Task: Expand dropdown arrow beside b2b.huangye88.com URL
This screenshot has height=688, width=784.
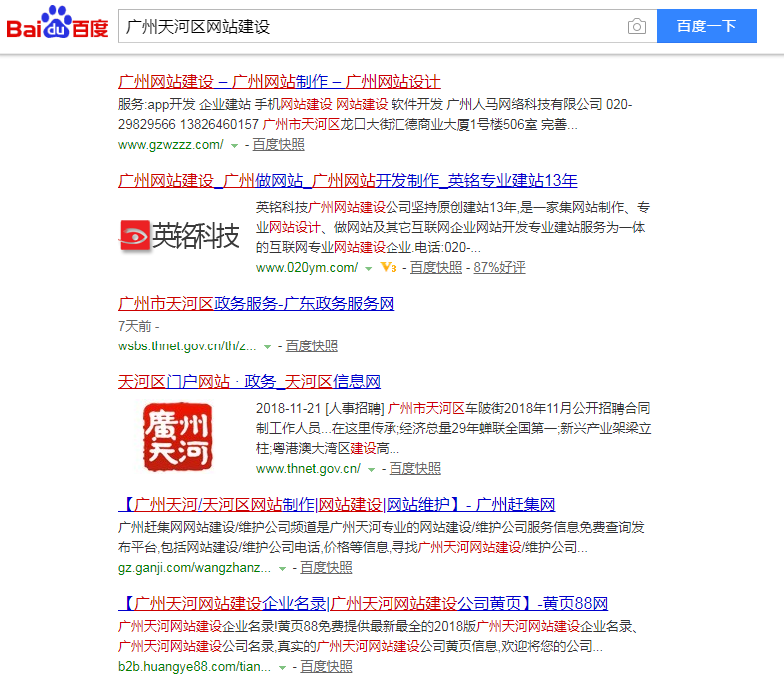Action: 283,667
